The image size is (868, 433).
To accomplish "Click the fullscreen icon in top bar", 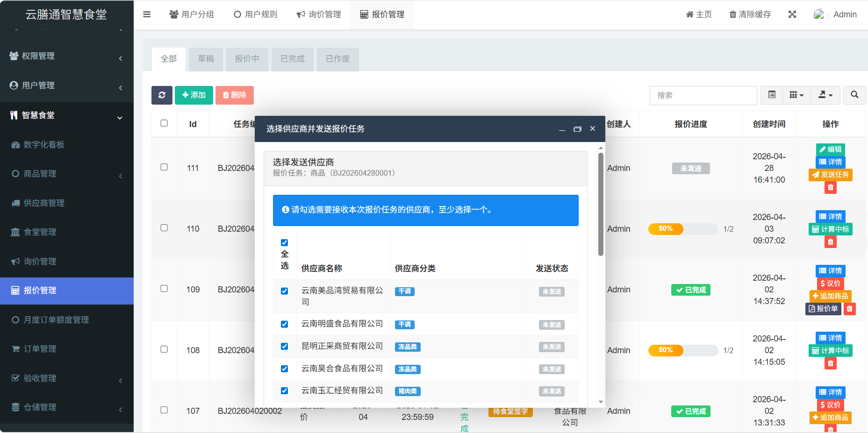I will 792,14.
